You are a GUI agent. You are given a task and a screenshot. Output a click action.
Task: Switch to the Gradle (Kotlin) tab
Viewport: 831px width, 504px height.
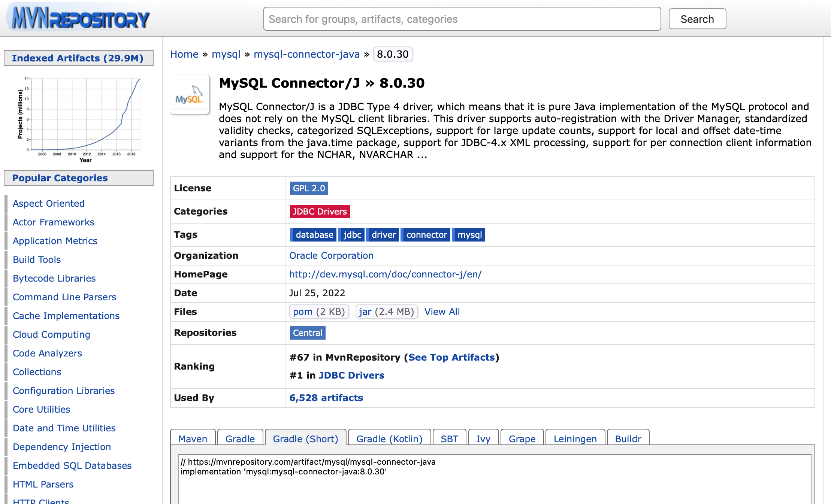pyautogui.click(x=389, y=438)
